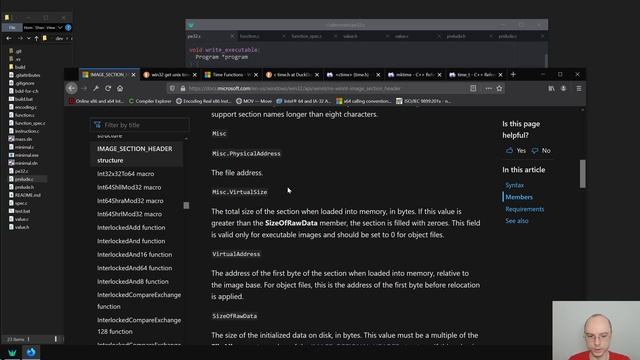Image resolution: width=640 pixels, height=360 pixels.
Task: Open help icon in File Explorer ribbon
Action: point(68,27)
